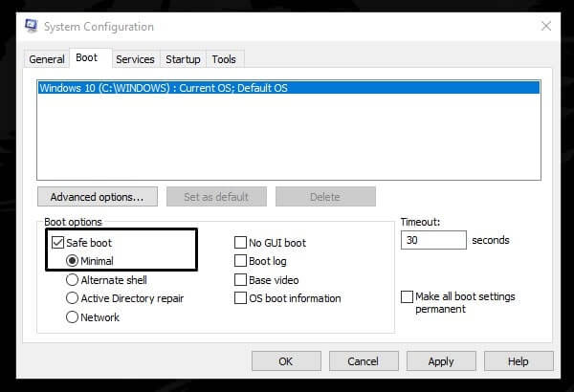574x392 pixels.
Task: Enable Make all boot settings permanent
Action: 408,296
